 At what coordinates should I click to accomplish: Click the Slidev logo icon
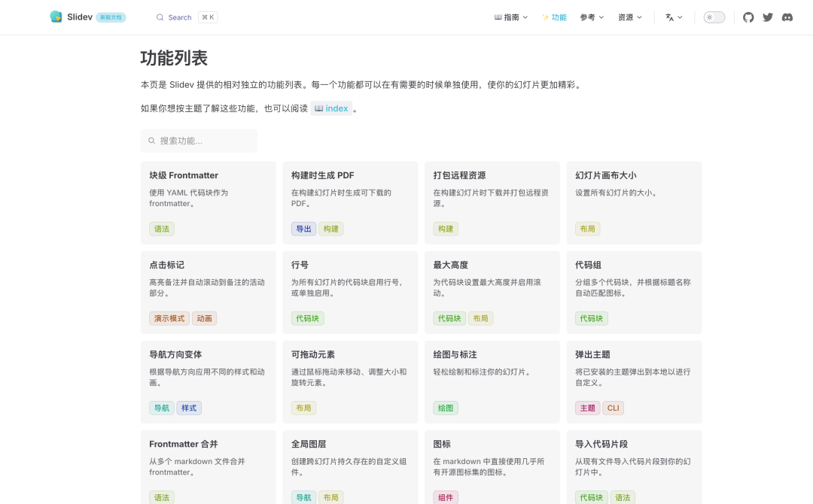coord(56,17)
